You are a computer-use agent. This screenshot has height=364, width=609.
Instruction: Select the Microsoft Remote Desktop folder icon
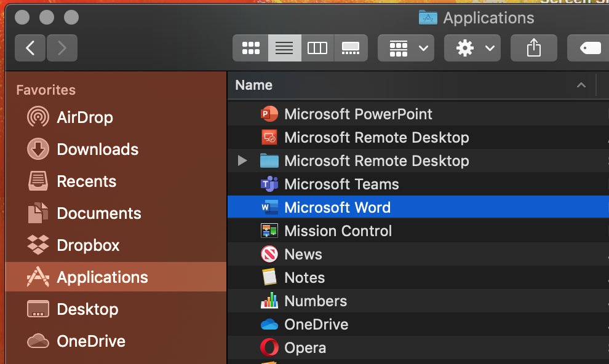[269, 160]
